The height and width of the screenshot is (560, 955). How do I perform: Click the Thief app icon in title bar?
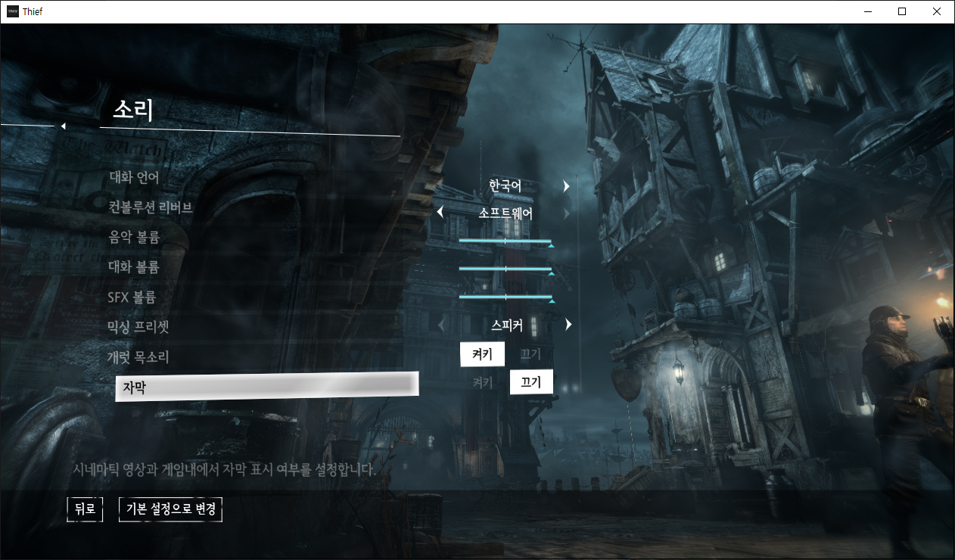tap(13, 11)
